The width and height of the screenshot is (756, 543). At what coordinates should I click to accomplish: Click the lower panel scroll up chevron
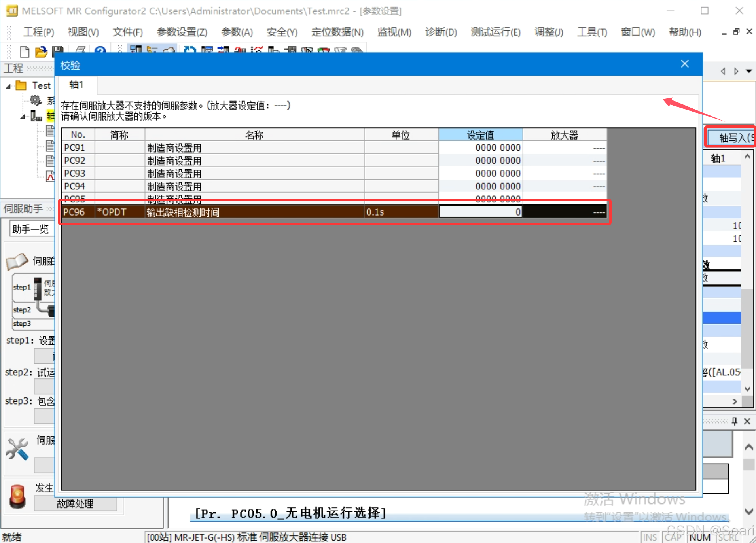coord(748,447)
